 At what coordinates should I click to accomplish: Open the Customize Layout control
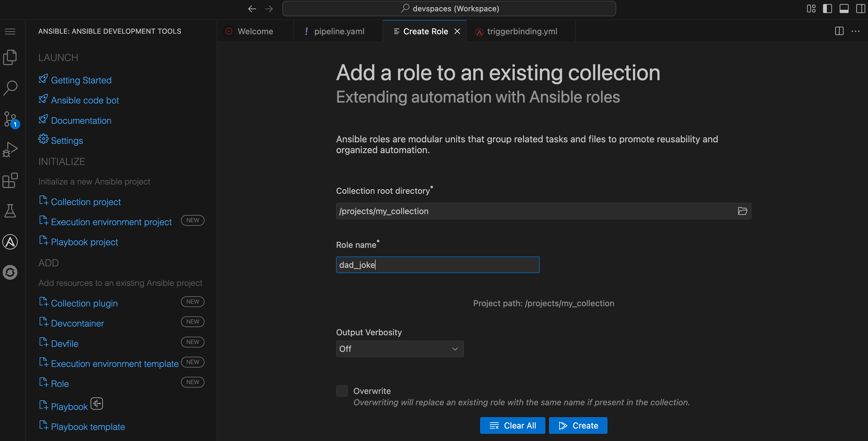click(x=811, y=8)
